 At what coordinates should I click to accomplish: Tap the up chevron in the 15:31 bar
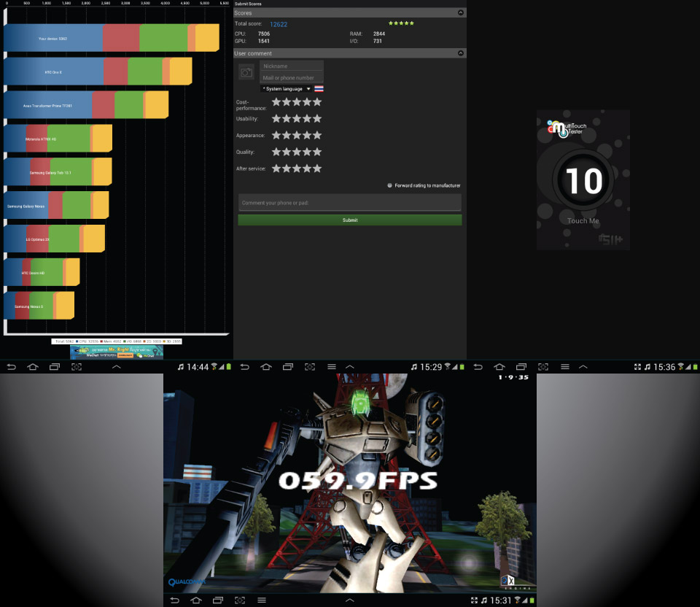click(350, 600)
